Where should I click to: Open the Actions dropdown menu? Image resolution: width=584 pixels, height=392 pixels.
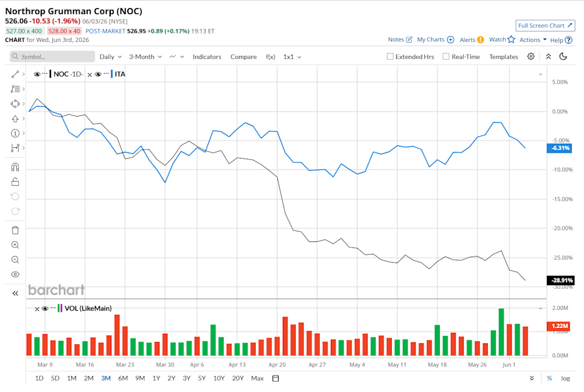[x=533, y=40]
